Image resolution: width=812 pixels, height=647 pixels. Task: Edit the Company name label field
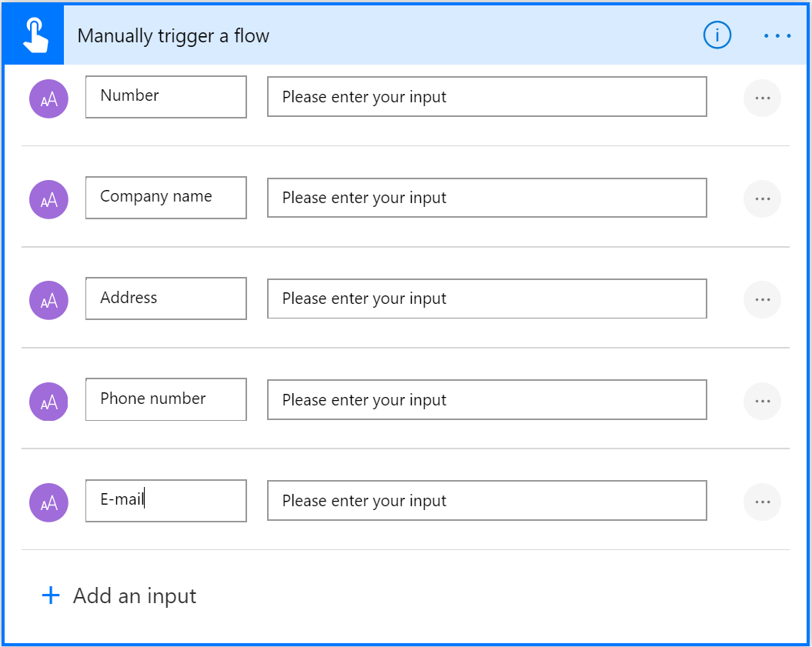pos(165,197)
